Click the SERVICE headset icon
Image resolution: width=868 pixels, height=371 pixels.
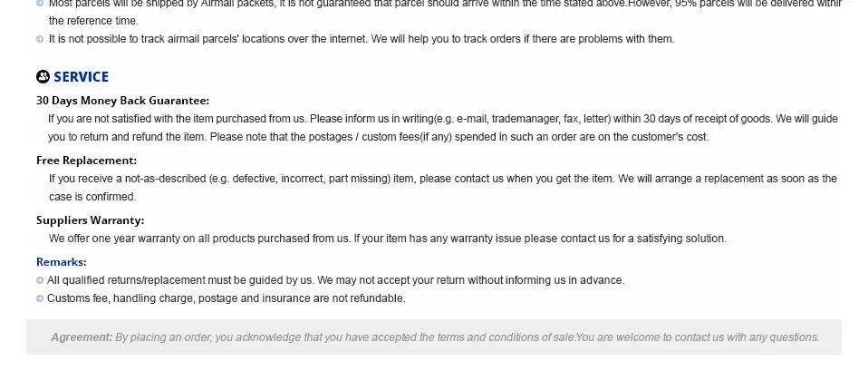coord(43,77)
